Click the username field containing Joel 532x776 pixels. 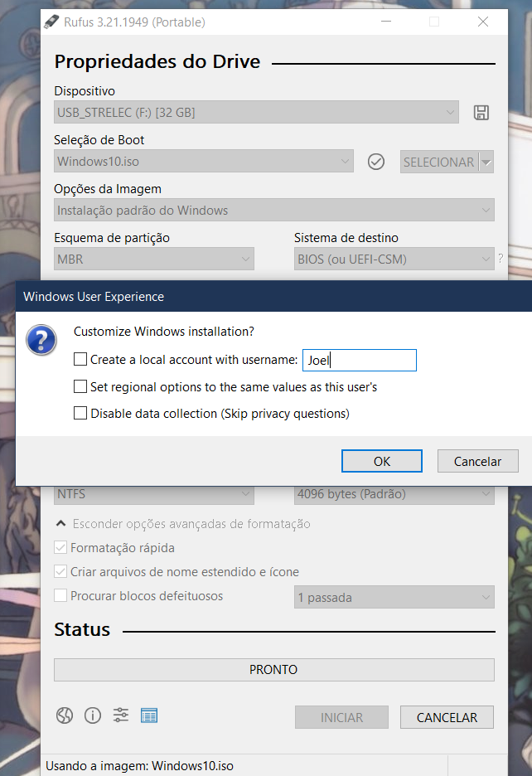pos(360,361)
